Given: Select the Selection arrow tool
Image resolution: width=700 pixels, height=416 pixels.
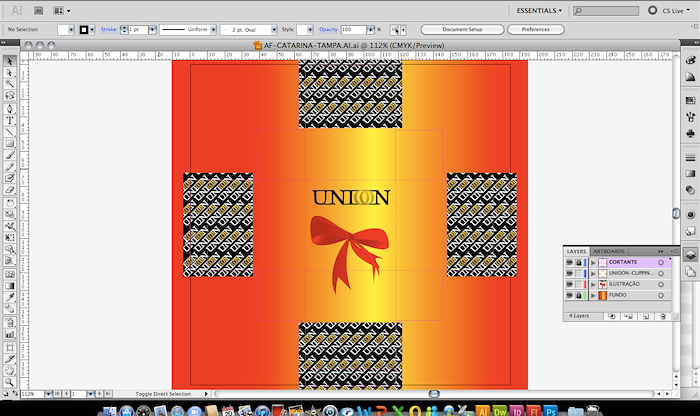Looking at the screenshot, I should (x=10, y=62).
